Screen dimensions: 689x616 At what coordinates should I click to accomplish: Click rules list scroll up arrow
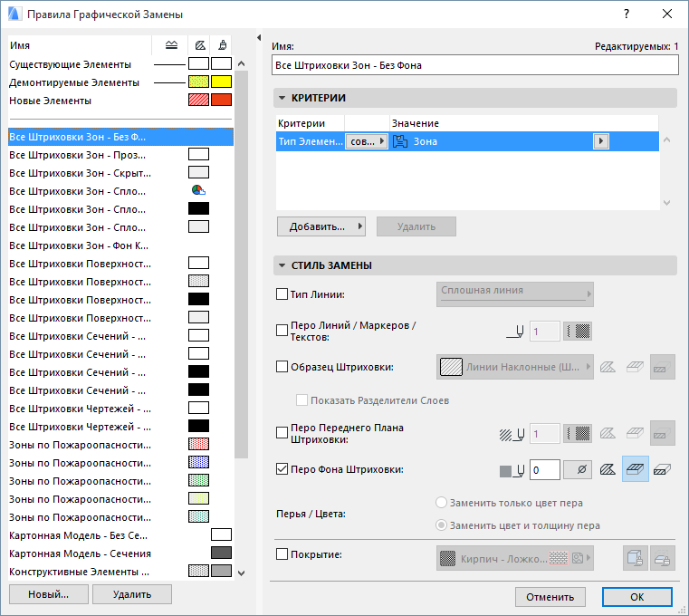(x=241, y=63)
